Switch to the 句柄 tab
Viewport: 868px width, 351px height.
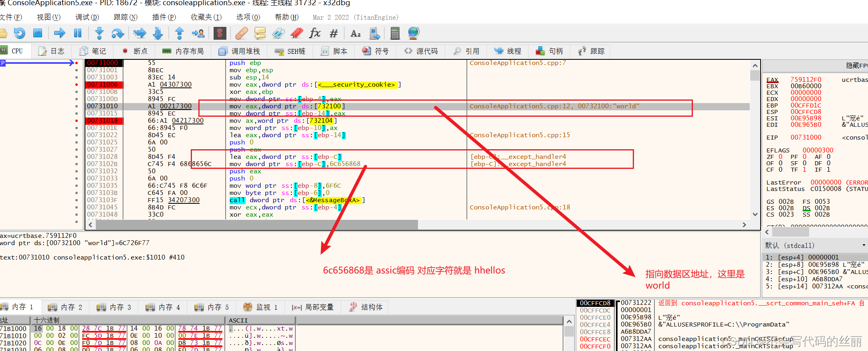pyautogui.click(x=549, y=51)
